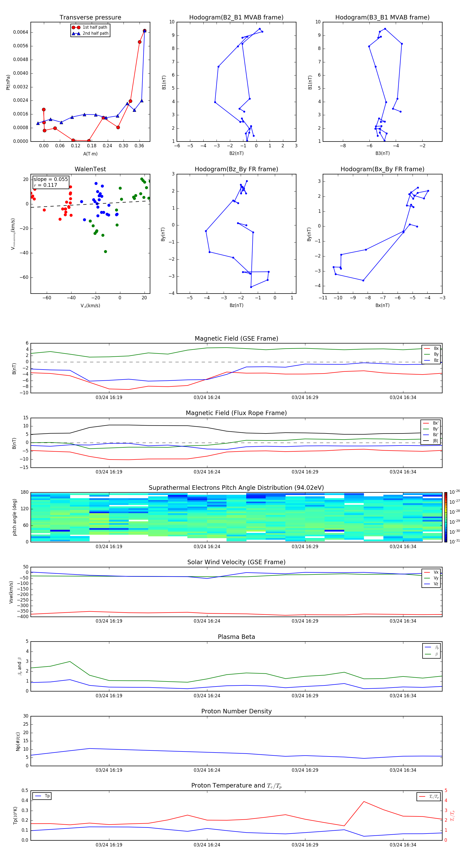Select Bz in the GSE magnetic field legend
Image resolution: width=473 pixels, height=868 pixels.
tap(431, 360)
